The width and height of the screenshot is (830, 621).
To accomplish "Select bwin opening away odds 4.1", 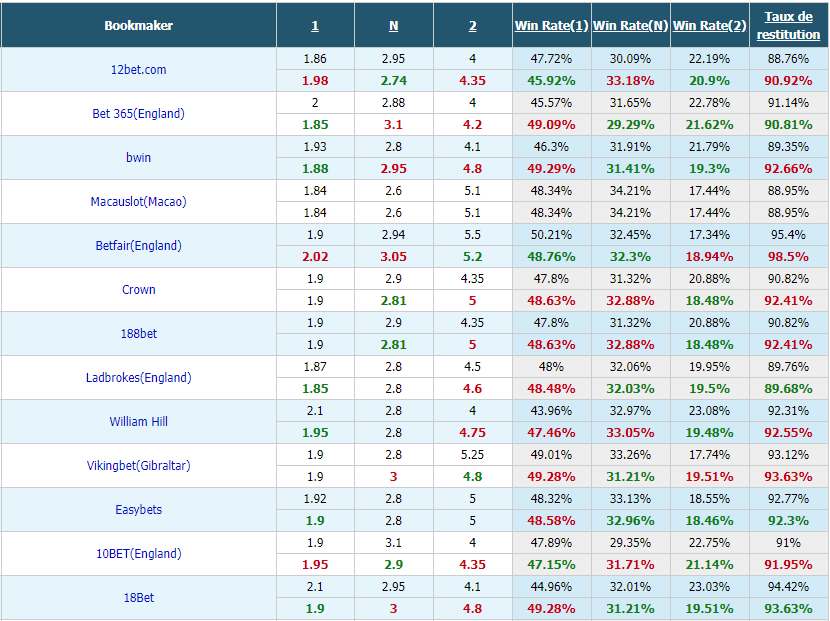I will [x=473, y=146].
